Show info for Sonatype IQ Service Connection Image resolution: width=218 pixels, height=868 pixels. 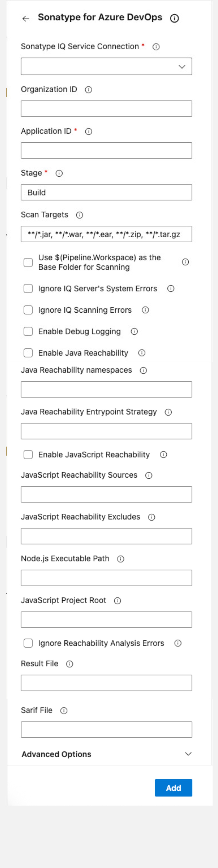tap(156, 47)
